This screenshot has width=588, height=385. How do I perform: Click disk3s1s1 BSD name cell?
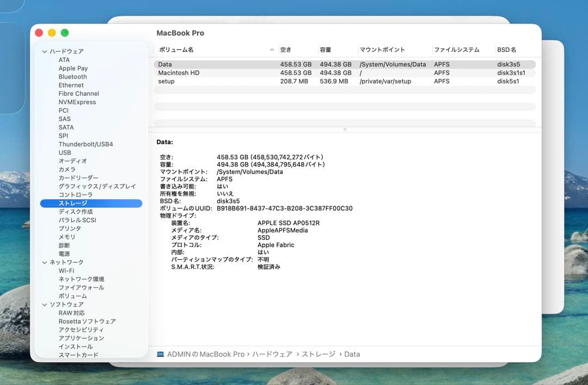click(511, 73)
